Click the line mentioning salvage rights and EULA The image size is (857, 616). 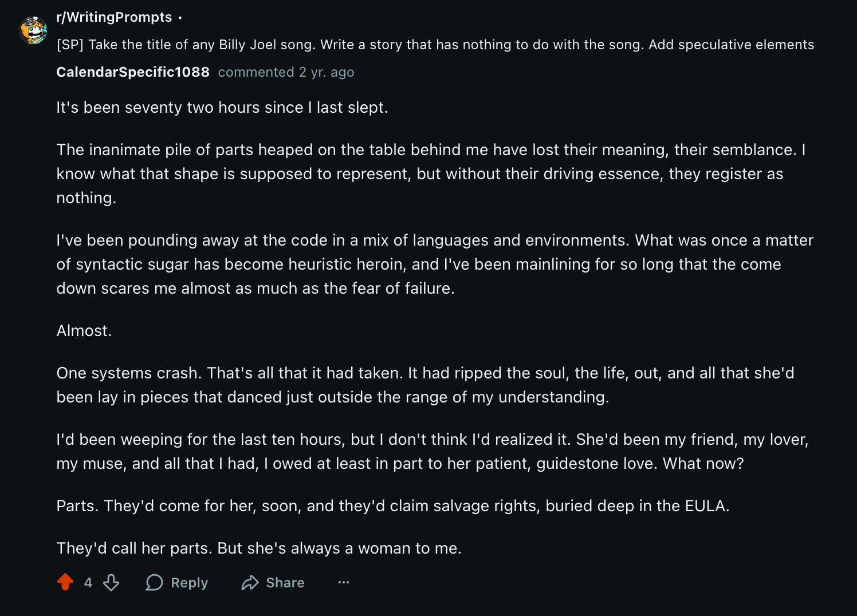click(x=392, y=506)
